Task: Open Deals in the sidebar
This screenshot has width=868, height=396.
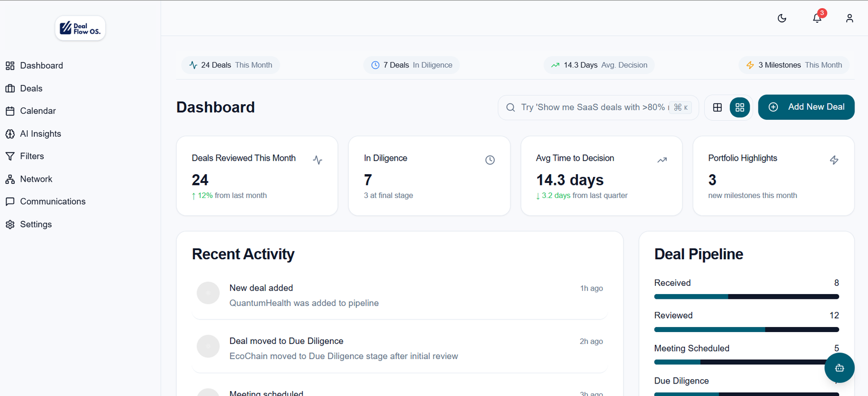Action: pos(31,88)
